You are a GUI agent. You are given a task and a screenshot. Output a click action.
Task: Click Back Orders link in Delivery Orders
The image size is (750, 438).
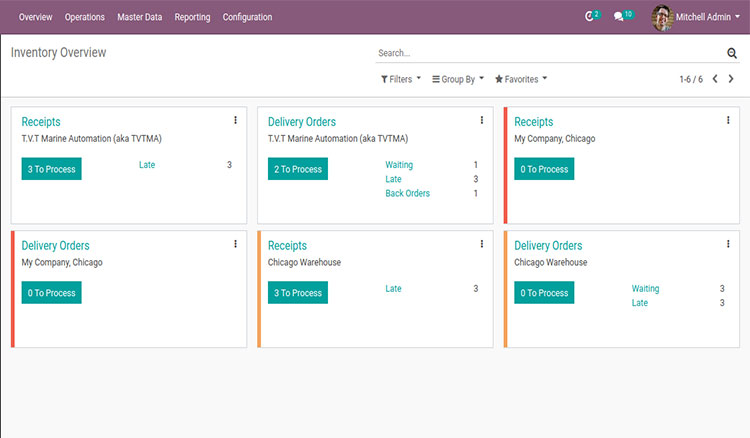[407, 193]
